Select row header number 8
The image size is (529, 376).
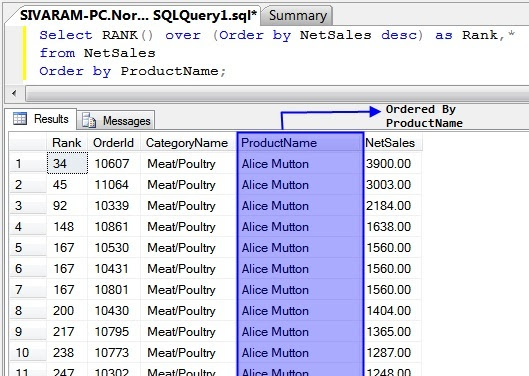click(28, 311)
